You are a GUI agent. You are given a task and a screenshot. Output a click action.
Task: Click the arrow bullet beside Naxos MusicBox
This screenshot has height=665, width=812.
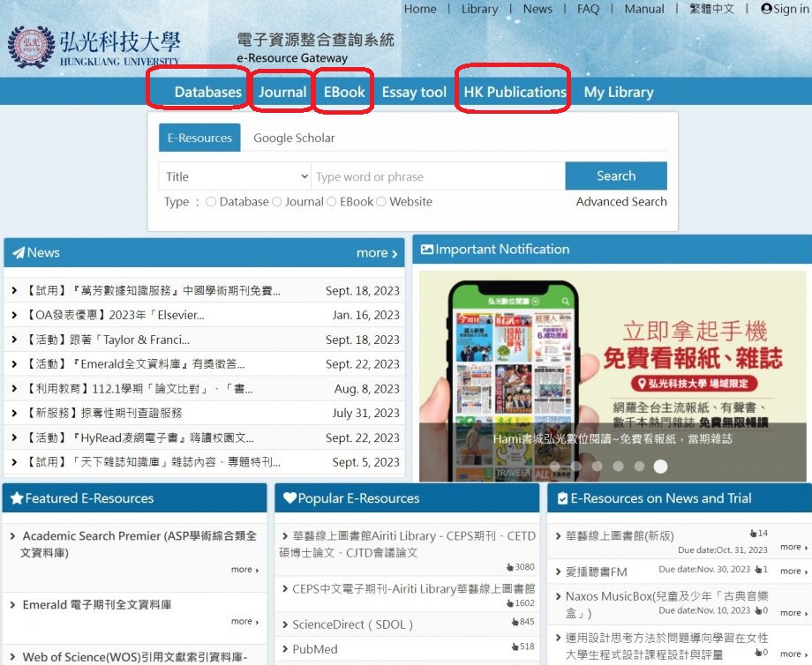coord(558,596)
